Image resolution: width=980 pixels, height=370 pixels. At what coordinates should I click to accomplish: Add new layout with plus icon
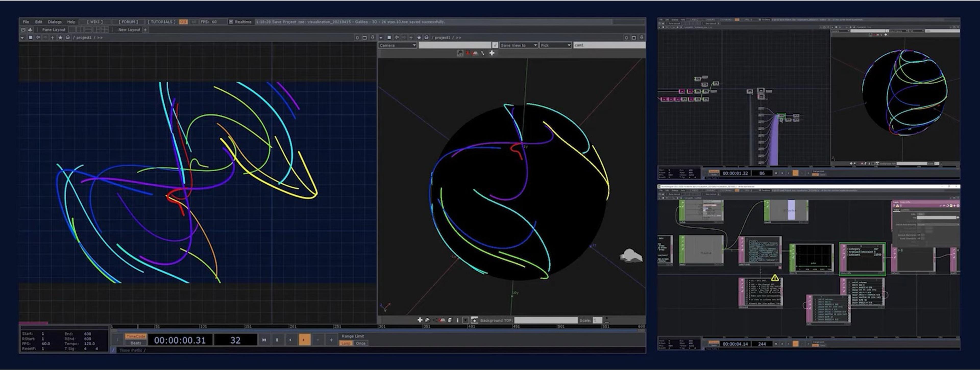[x=145, y=30]
